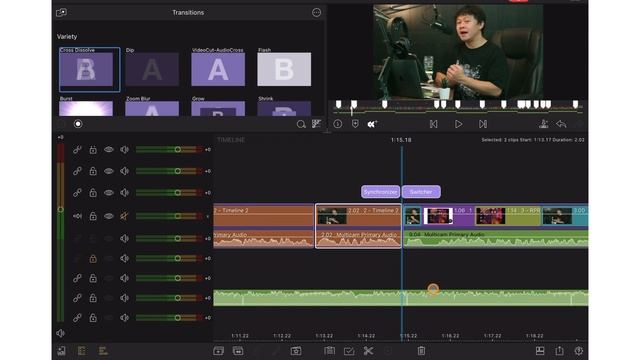Image resolution: width=640 pixels, height=360 pixels.
Task: Start a voiceover recording with the microphone icon
Action: click(x=543, y=124)
